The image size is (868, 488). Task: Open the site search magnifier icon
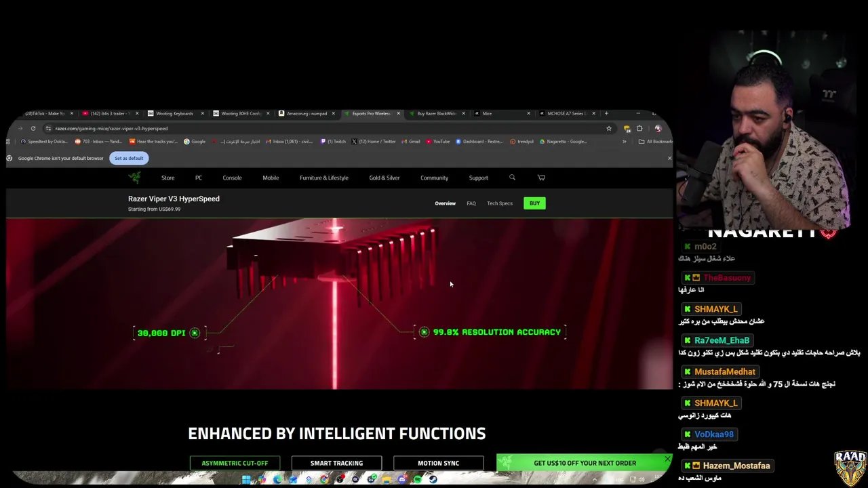coord(512,178)
